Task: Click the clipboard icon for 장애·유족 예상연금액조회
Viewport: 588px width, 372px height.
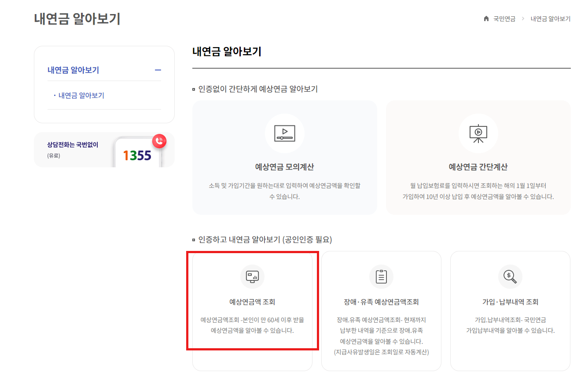Action: pos(381,276)
